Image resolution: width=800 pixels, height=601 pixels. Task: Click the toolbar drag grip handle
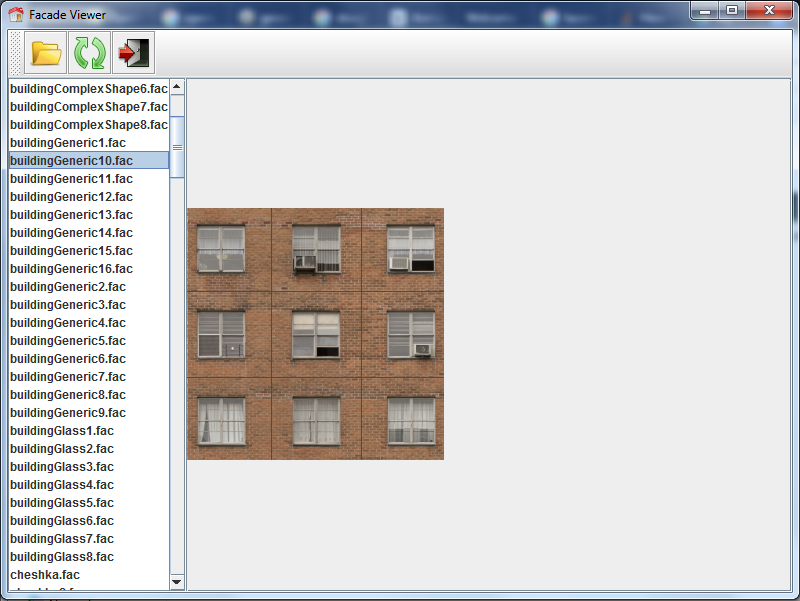coord(15,53)
